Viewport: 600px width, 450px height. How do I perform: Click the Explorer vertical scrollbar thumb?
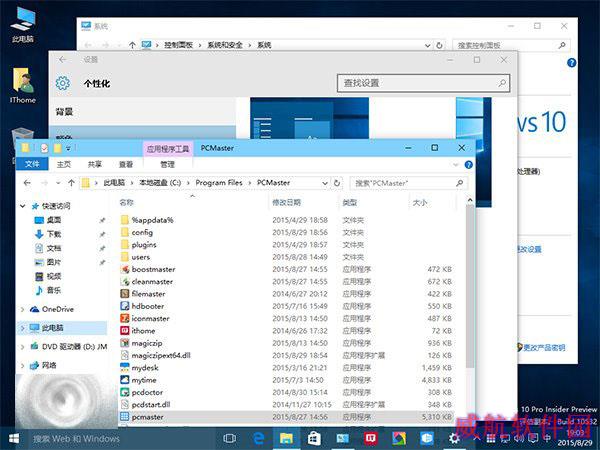[x=470, y=287]
